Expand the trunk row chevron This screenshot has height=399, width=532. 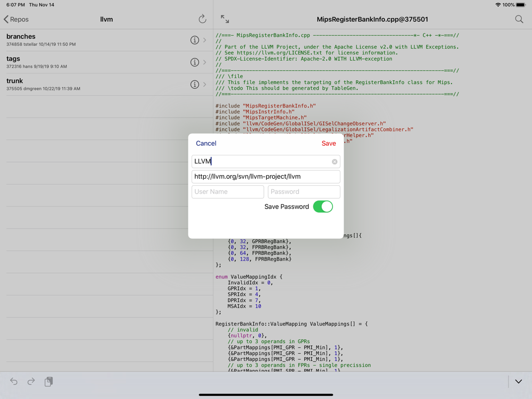click(x=205, y=85)
